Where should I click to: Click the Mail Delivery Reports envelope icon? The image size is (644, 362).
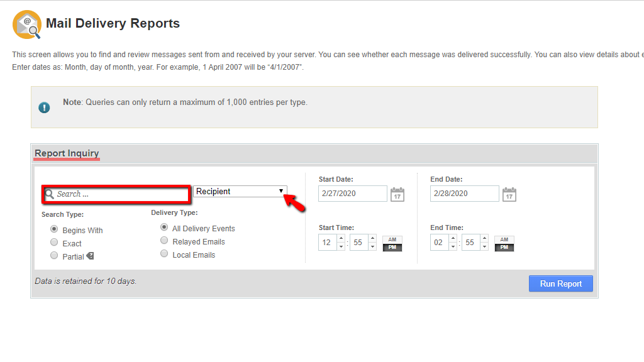pos(27,25)
